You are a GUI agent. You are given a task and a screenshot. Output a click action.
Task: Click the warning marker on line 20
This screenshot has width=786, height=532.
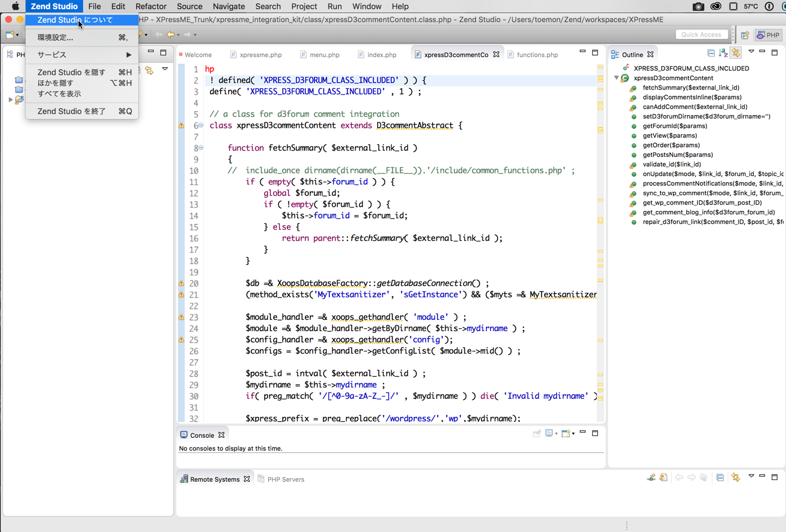pyautogui.click(x=181, y=283)
